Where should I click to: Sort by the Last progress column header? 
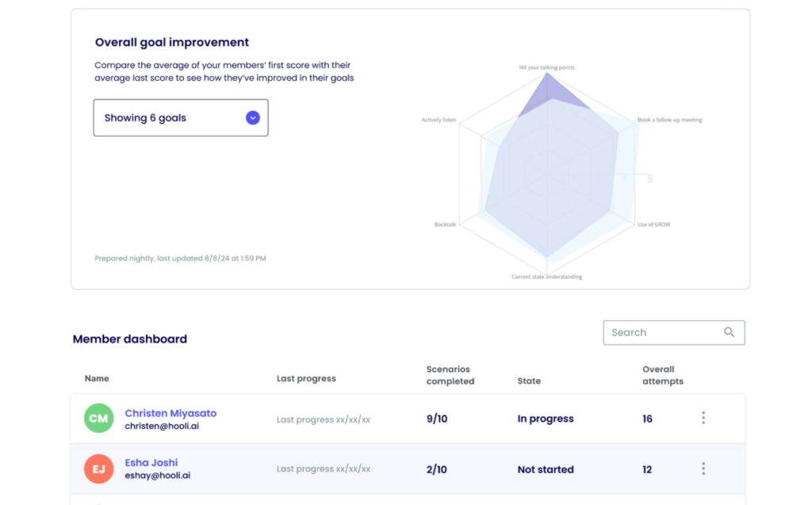click(306, 379)
